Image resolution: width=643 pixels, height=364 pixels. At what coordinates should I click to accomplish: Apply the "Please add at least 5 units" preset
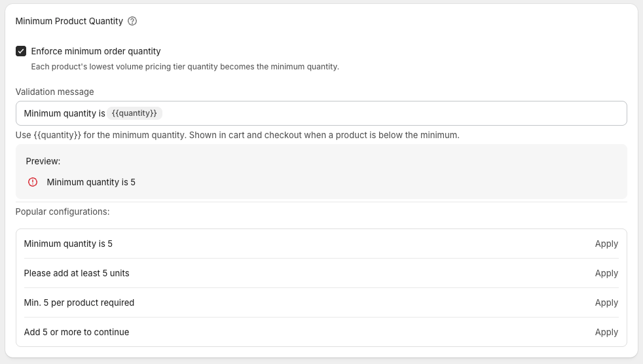[x=606, y=273]
